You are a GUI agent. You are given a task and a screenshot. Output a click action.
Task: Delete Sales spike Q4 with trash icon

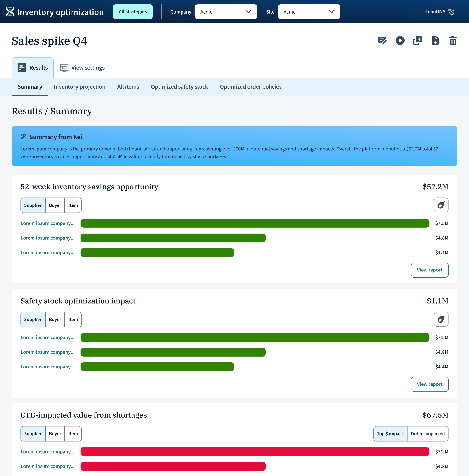pos(453,40)
